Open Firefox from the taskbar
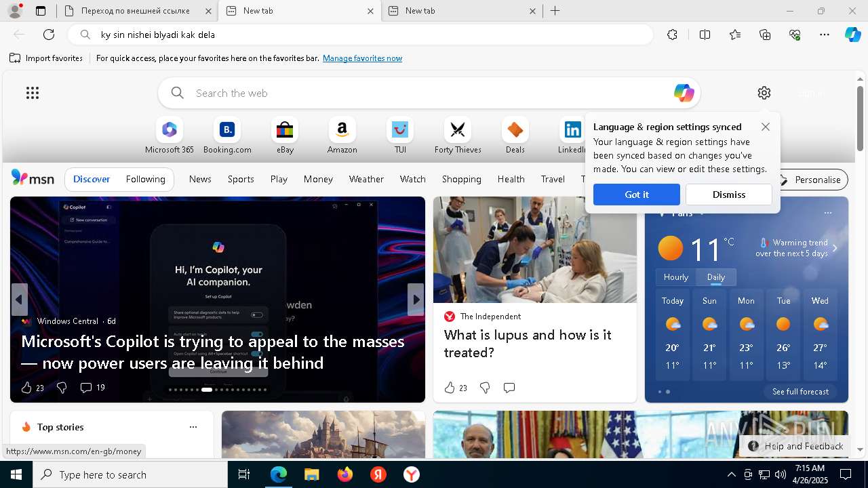Screen dimensions: 868x488 pyautogui.click(x=345, y=474)
